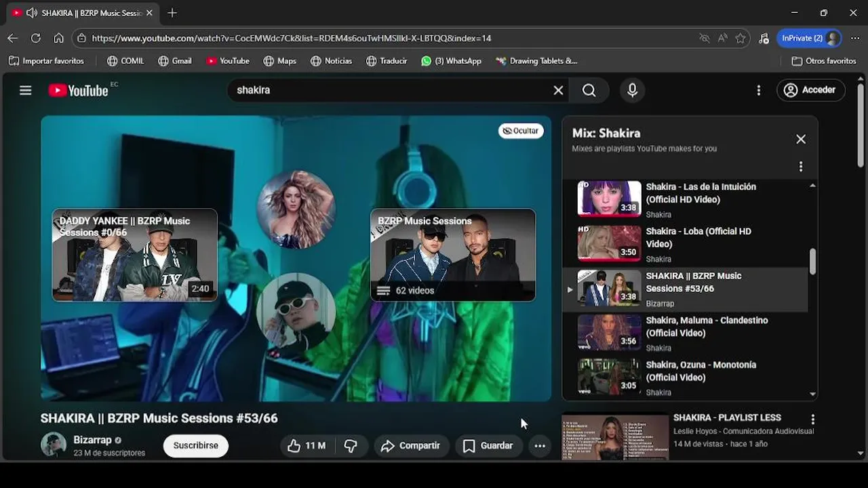Open options for SHAKIRA - PLAYLIST LESS video
Screen dimensions: 868x488
click(x=812, y=420)
